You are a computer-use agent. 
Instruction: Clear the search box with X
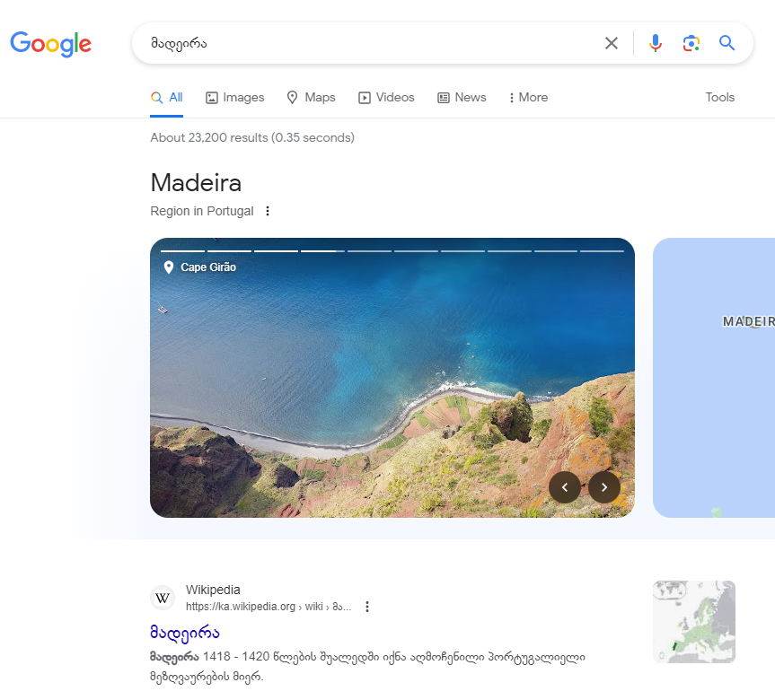point(612,43)
